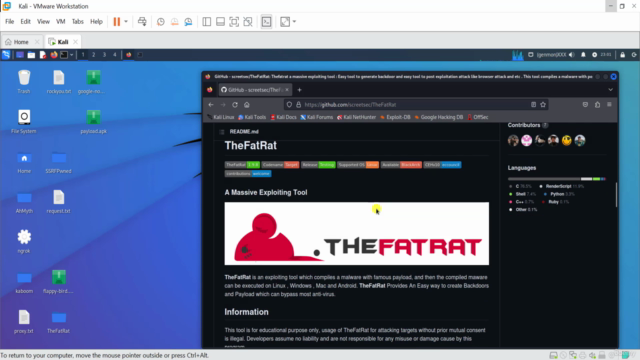Launch Firefox from the Kali panel
This screenshot has height=360, width=640.
pos(54,55)
